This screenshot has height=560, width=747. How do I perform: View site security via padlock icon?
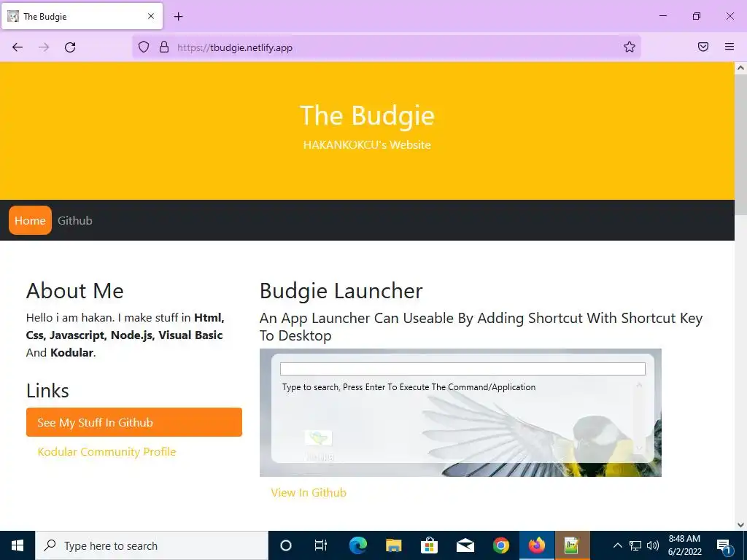coord(164,47)
